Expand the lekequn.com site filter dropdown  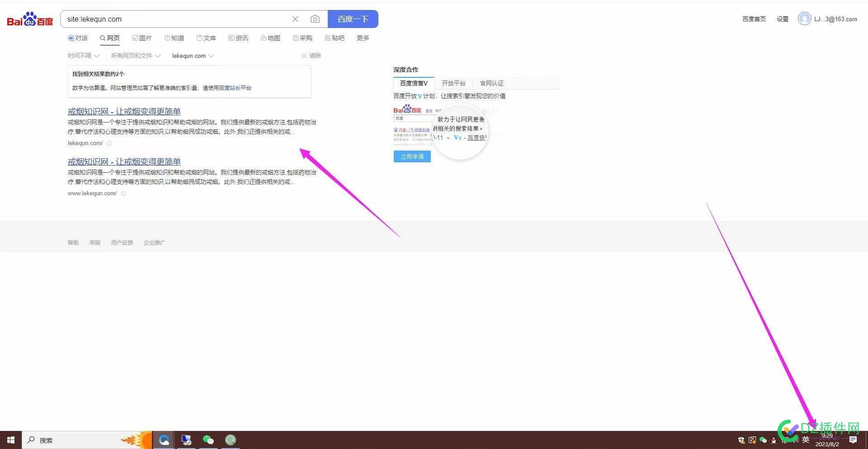[x=193, y=56]
